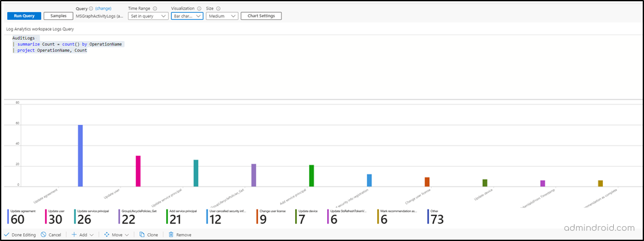This screenshot has height=241, width=644.
Task: Select the Add service principal green bar
Action: [x=311, y=176]
